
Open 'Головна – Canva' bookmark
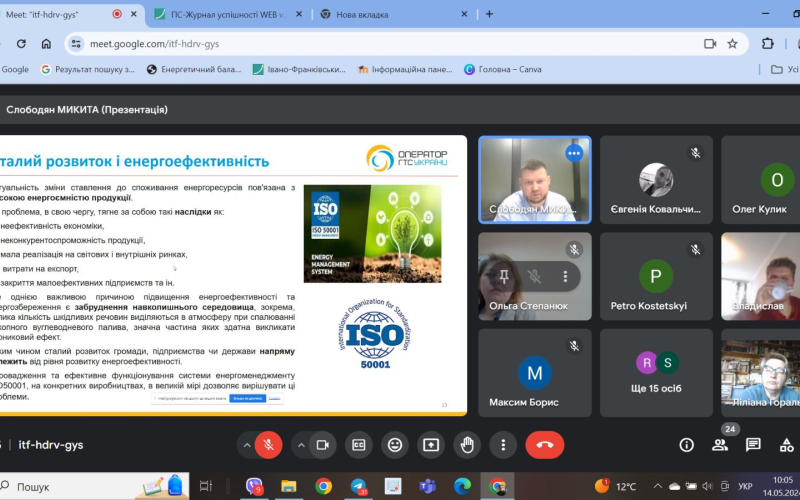click(503, 69)
